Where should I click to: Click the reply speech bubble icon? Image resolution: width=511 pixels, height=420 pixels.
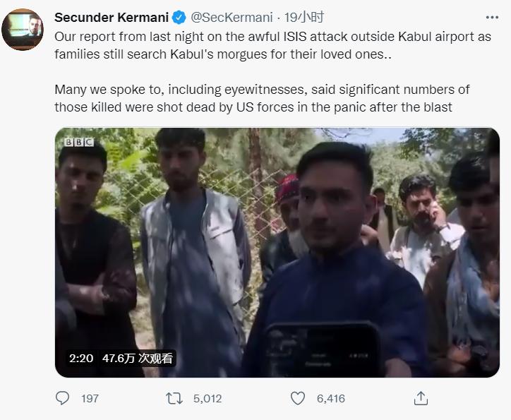coord(63,398)
